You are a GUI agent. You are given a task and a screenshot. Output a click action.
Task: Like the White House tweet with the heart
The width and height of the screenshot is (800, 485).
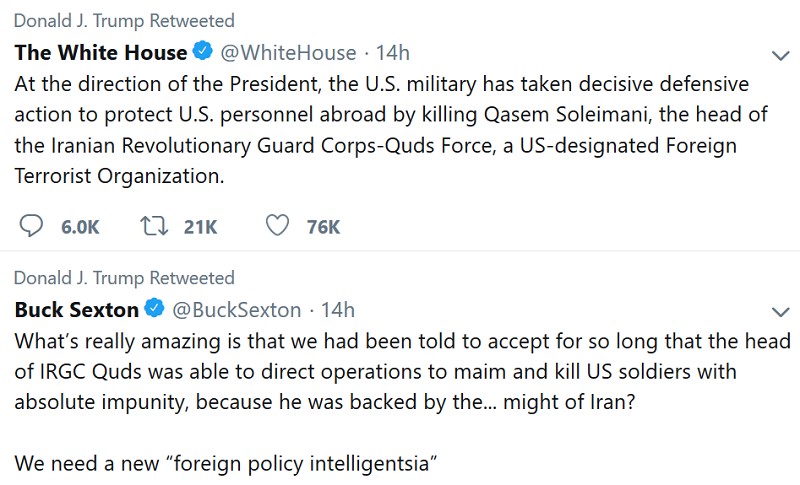click(x=277, y=226)
